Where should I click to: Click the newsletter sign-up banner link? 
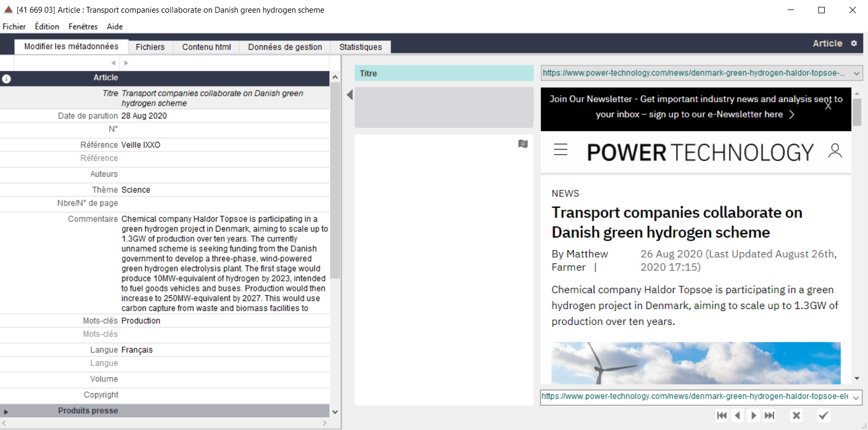696,107
